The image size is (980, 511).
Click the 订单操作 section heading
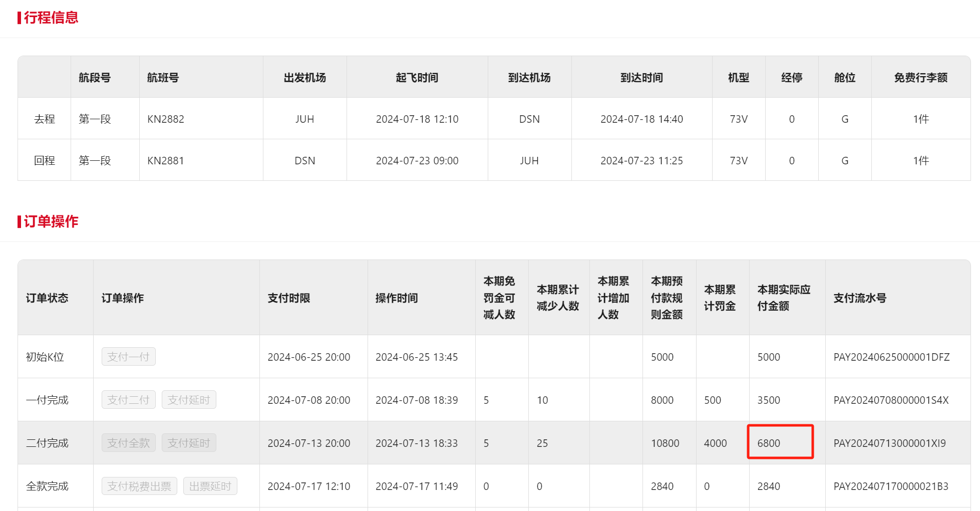pos(51,221)
